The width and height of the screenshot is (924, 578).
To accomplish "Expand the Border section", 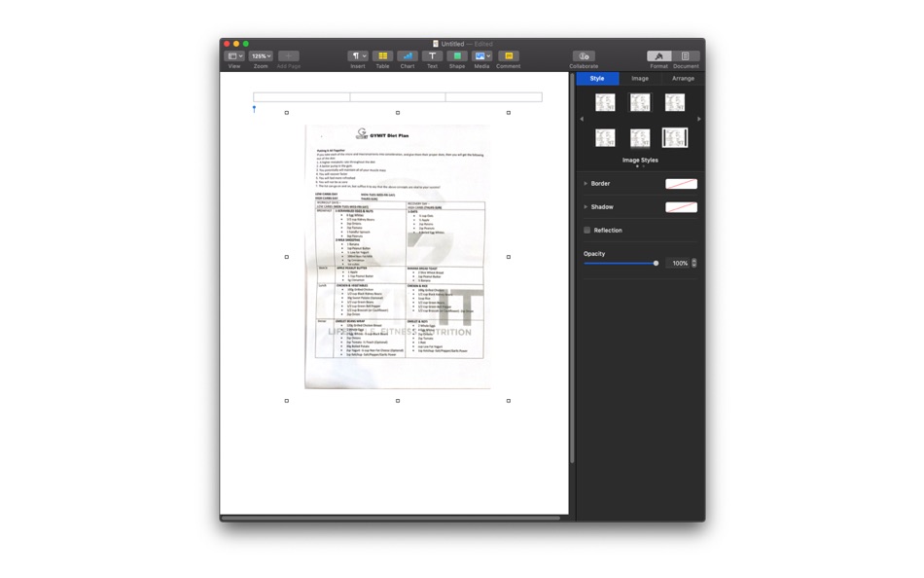I will pyautogui.click(x=586, y=184).
